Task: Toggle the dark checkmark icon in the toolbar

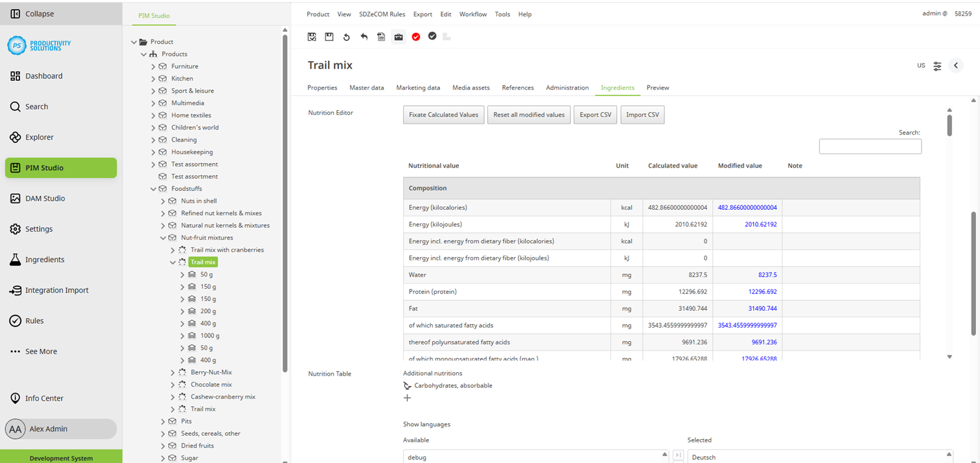Action: 432,37
